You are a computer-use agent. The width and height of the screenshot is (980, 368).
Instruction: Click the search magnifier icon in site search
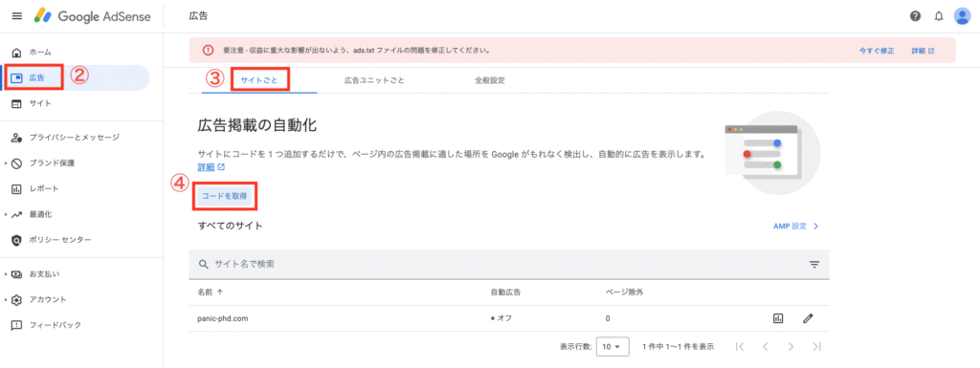[x=203, y=264]
